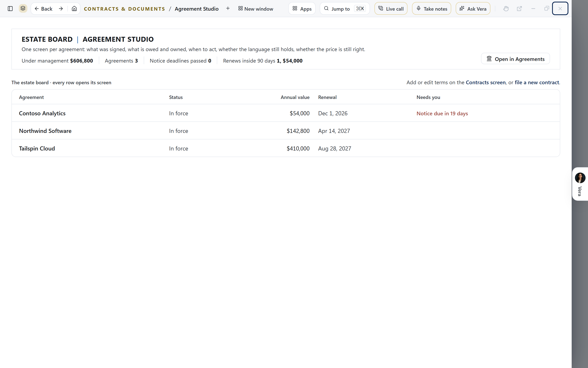Click Notice deadlines passed stat

tap(180, 61)
